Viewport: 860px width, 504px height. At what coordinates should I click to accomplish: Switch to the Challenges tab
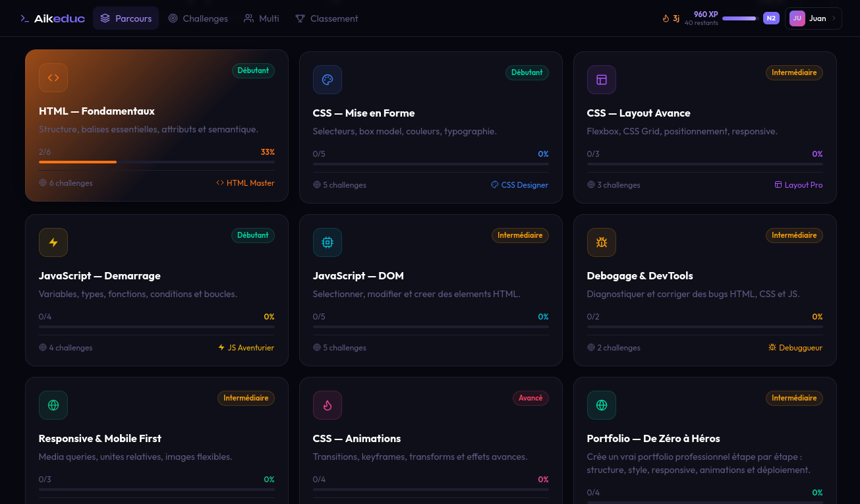[198, 18]
